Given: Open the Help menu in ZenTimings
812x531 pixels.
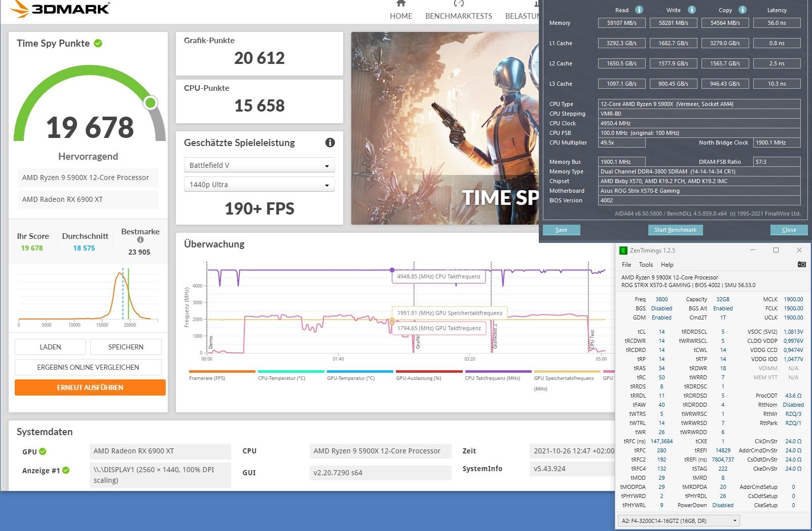Looking at the screenshot, I should [667, 265].
